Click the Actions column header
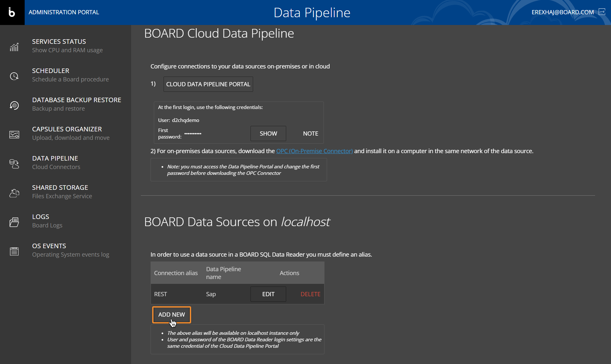The height and width of the screenshot is (364, 611). [x=289, y=273]
